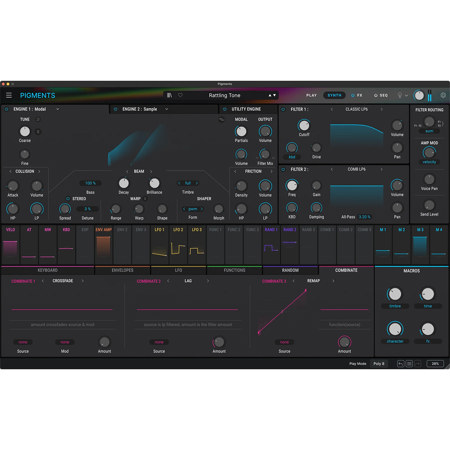Image resolution: width=450 pixels, height=450 pixels.
Task: Toggle Filter 2 power button
Action: click(283, 169)
